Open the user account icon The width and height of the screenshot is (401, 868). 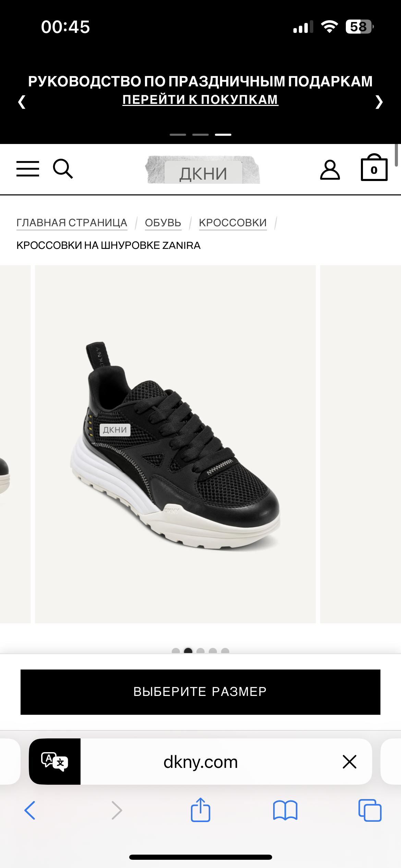[x=330, y=170]
